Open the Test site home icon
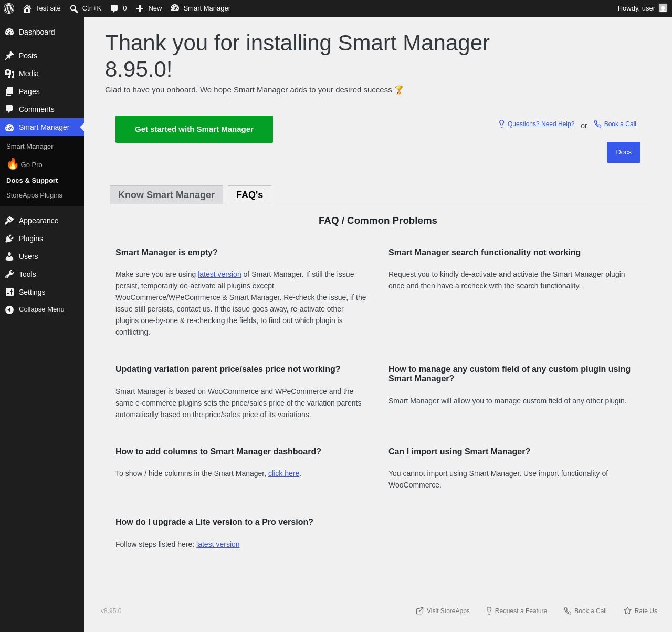The image size is (672, 632). point(27,8)
